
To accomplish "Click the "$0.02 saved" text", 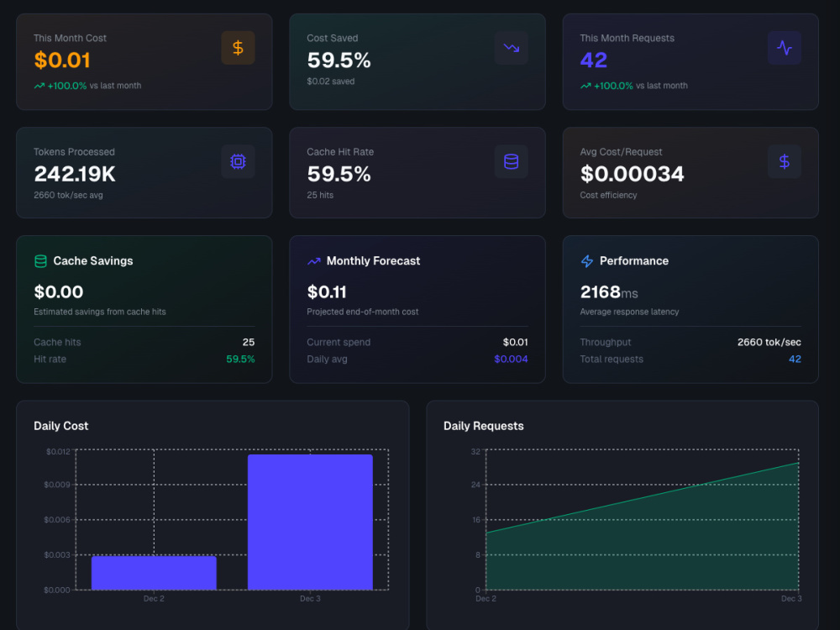I will point(330,81).
